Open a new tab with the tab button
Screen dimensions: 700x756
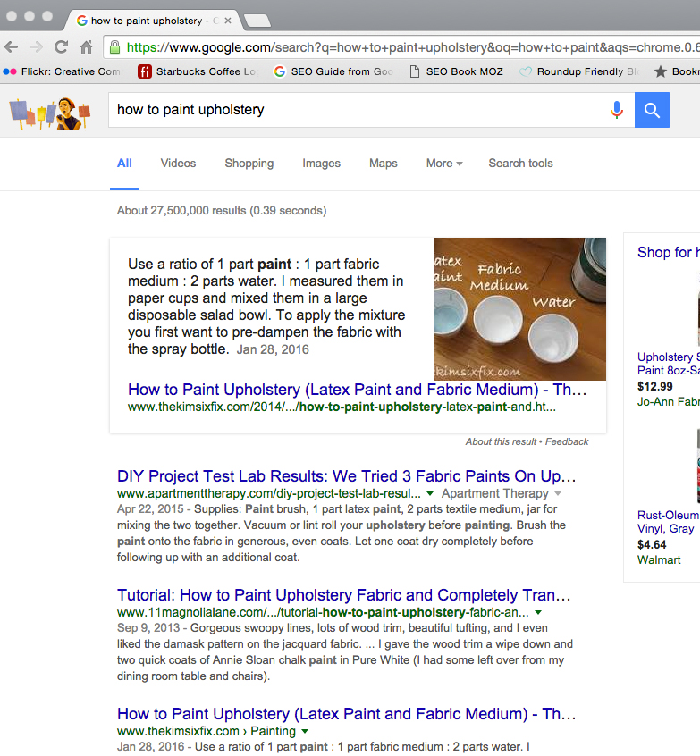(x=257, y=21)
